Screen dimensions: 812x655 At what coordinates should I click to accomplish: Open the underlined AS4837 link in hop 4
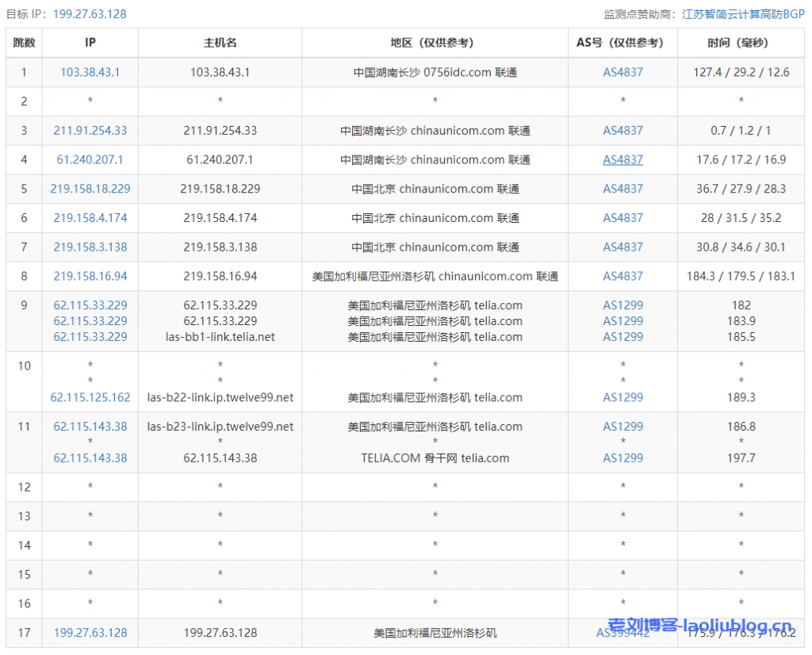click(622, 160)
